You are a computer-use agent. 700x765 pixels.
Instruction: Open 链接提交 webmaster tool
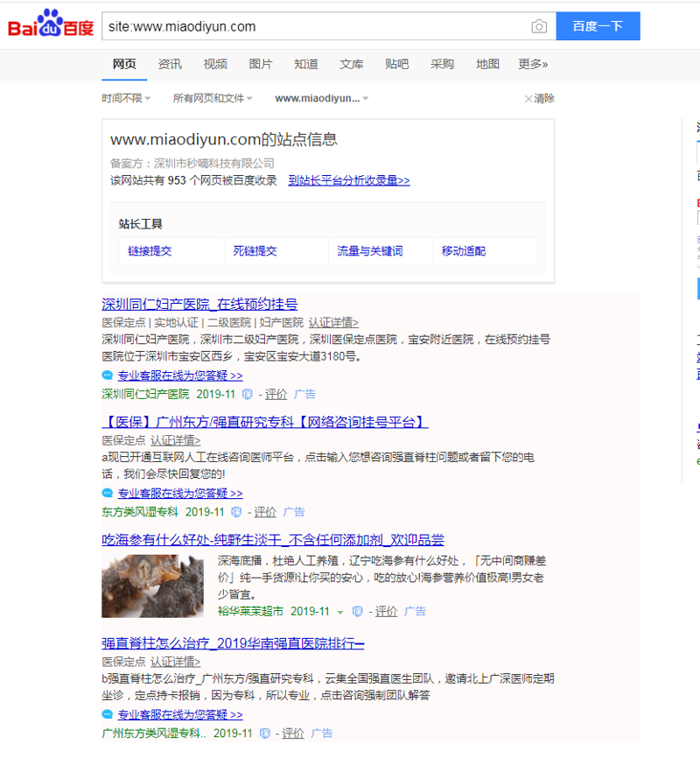[150, 251]
